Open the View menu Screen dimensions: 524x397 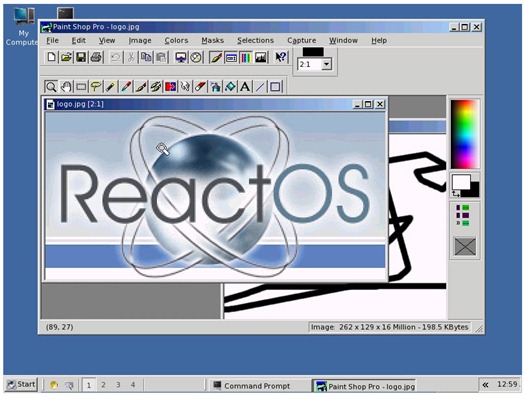(107, 40)
